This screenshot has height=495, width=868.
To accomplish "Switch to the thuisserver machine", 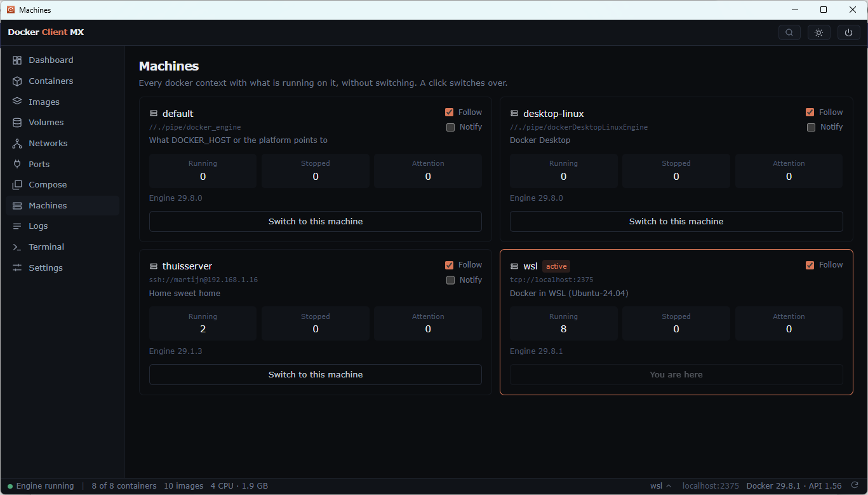I will pos(316,375).
